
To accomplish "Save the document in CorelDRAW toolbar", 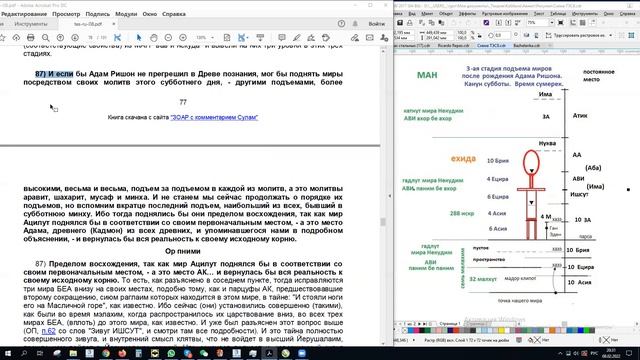I will coord(400,23).
